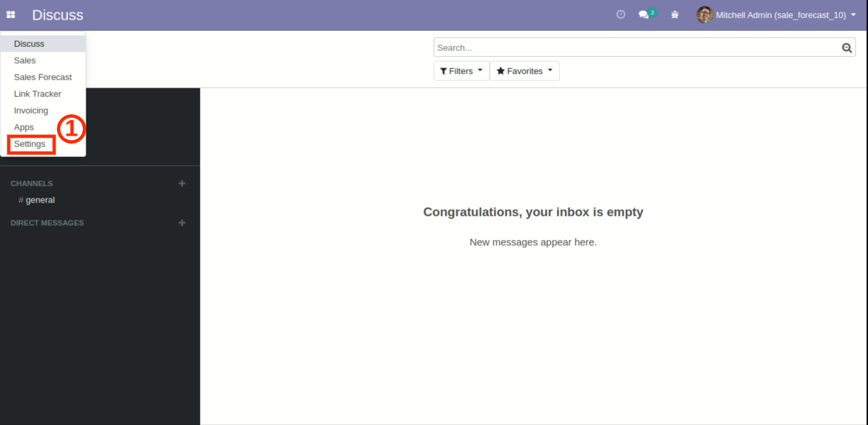Click the debug bug icon
The image size is (868, 425).
click(x=675, y=15)
